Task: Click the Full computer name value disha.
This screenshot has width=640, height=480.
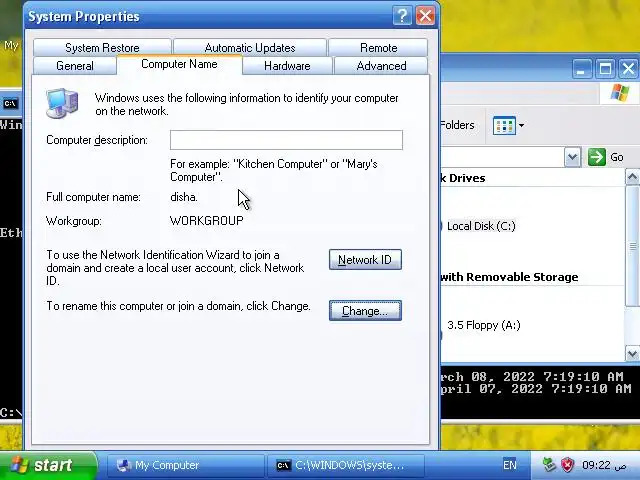Action: click(x=184, y=197)
